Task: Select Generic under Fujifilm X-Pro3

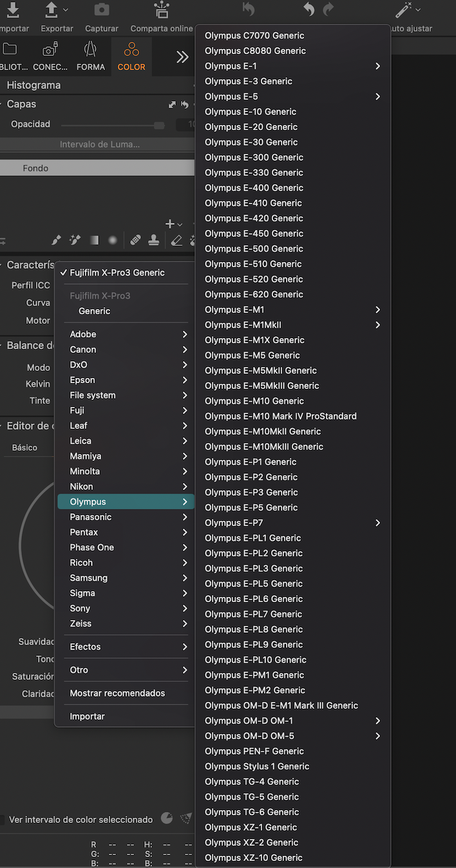Action: click(124, 311)
